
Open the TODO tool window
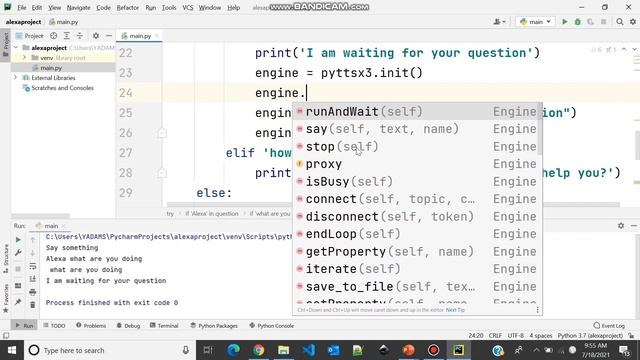(54, 325)
